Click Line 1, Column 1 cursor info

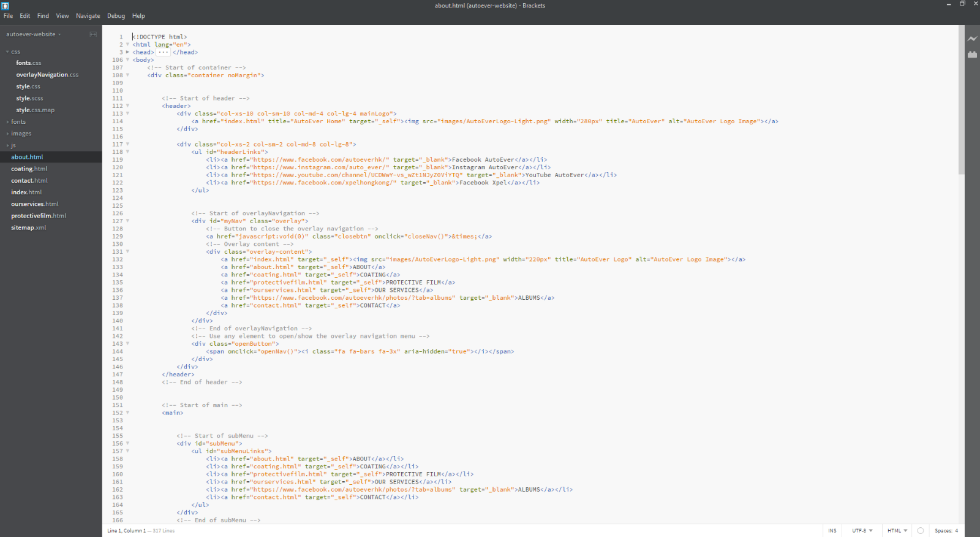(x=126, y=531)
